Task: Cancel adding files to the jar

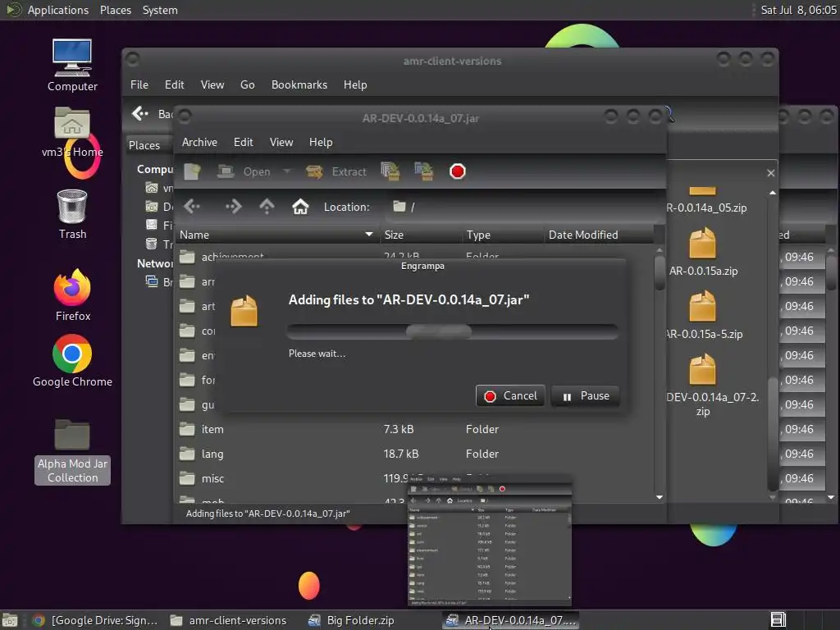Action: (x=510, y=396)
